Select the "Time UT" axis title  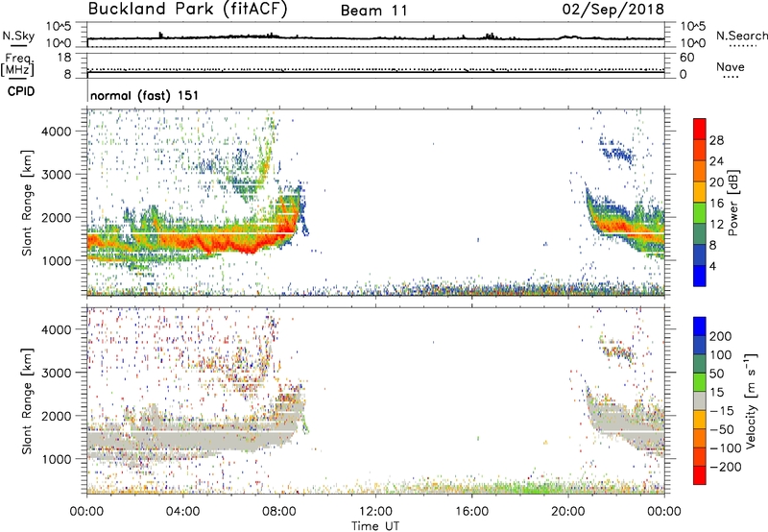(375, 526)
